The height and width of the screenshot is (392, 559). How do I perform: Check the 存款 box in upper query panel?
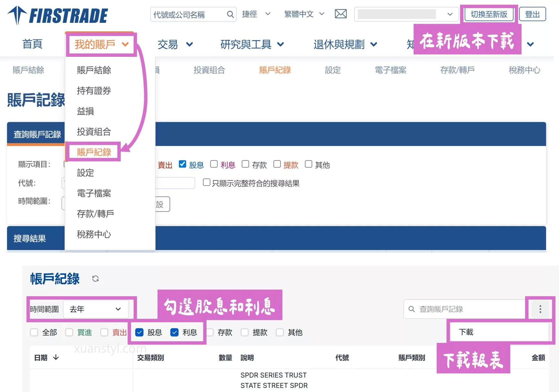point(245,164)
